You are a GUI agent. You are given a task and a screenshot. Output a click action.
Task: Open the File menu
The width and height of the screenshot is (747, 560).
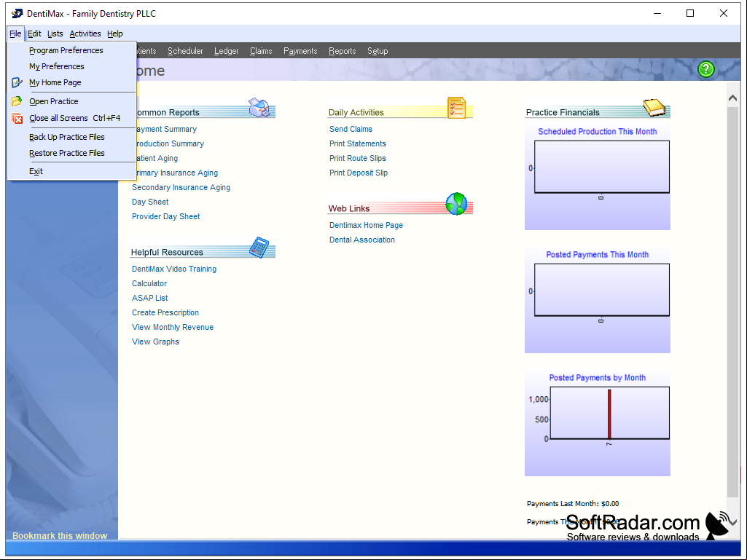(15, 33)
